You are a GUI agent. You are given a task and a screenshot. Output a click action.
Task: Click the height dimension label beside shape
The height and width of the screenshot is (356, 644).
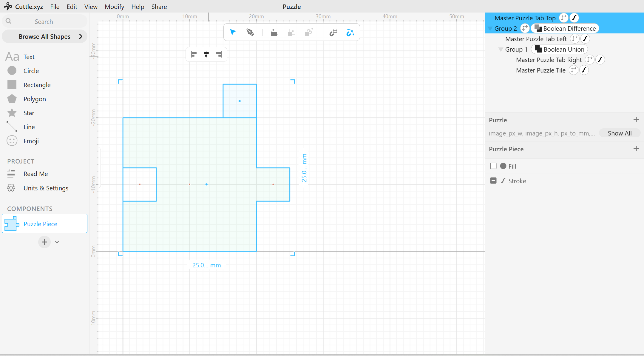point(304,168)
